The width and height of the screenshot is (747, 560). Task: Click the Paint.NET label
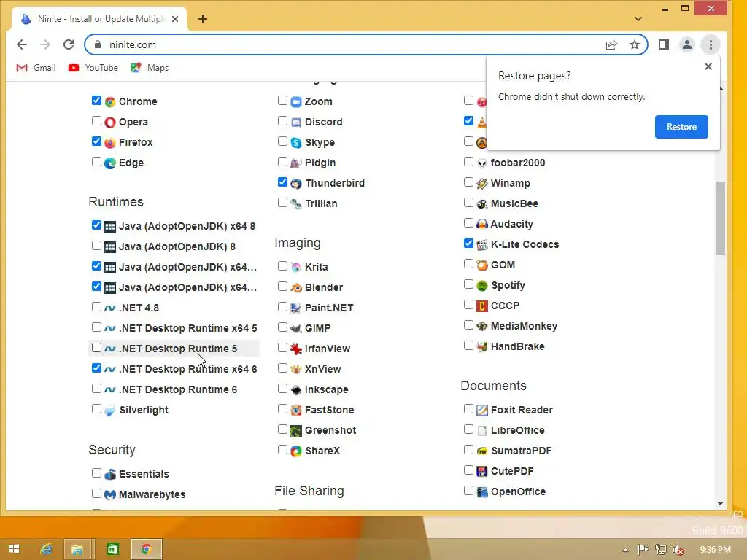click(329, 308)
